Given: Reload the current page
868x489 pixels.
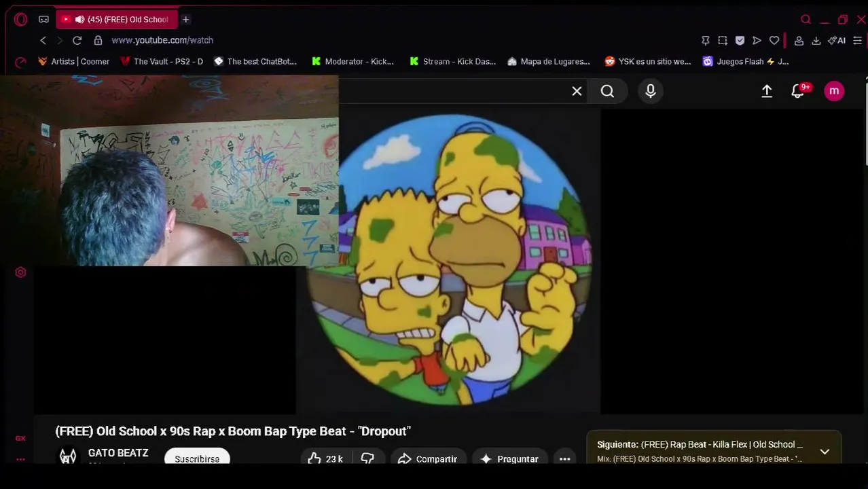Looking at the screenshot, I should click(x=77, y=41).
